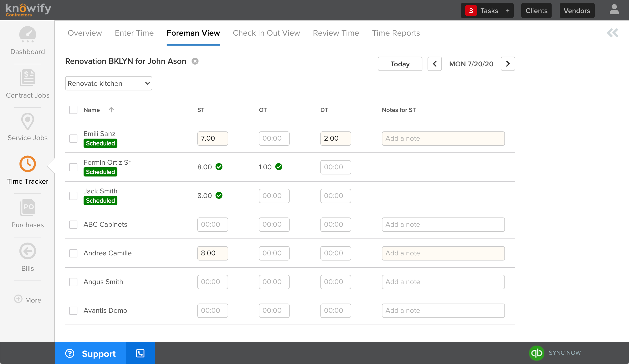Select the Foreman View tab

pos(193,33)
